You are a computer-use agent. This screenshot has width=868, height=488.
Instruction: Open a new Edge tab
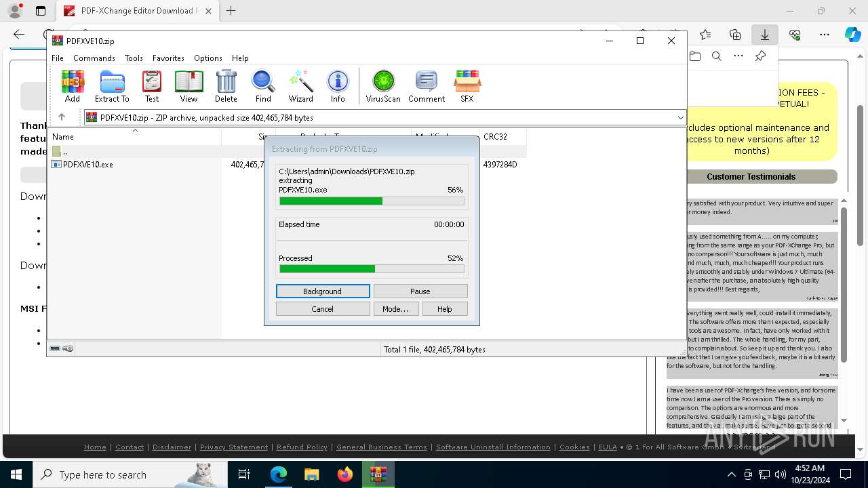click(231, 11)
